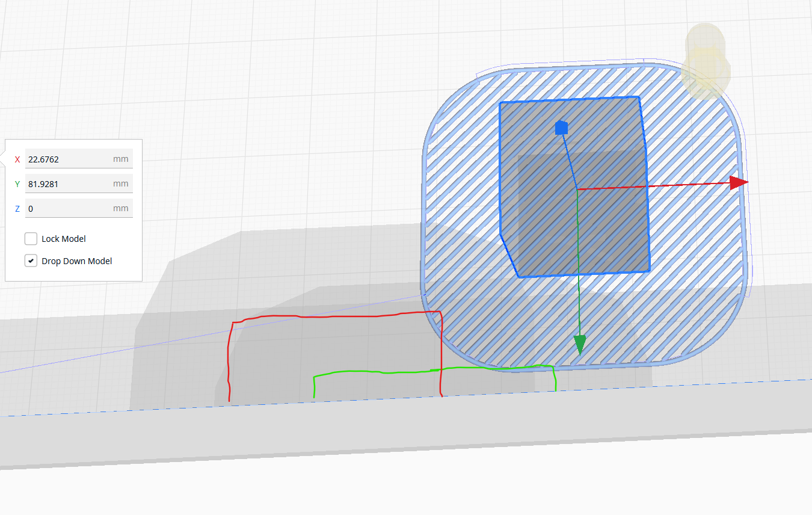Click the yellow highlight near the model's top corner
Image resolution: width=812 pixels, height=515 pixels.
coord(705,60)
